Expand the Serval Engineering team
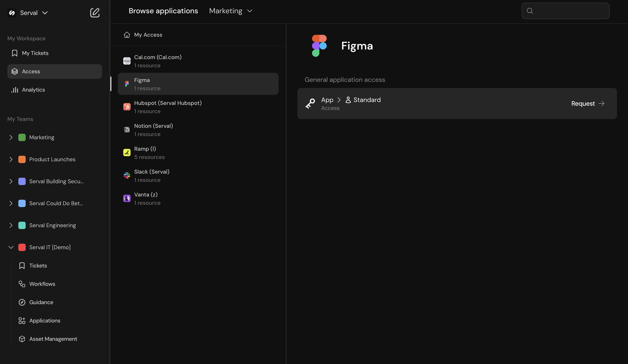 pyautogui.click(x=11, y=225)
